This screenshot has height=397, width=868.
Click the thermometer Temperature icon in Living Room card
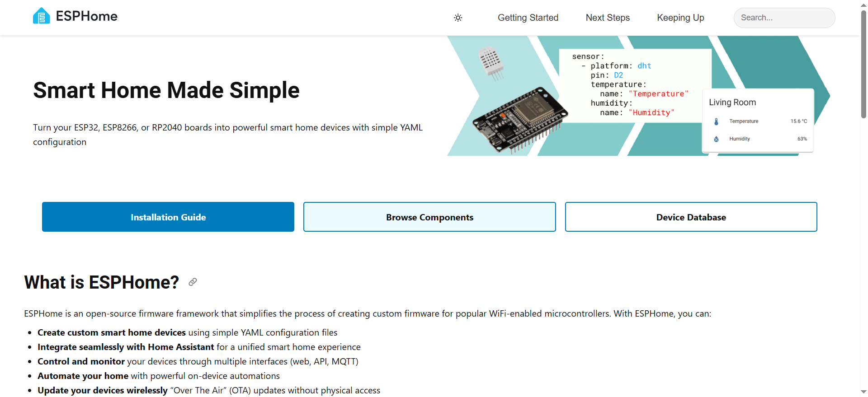click(x=716, y=121)
